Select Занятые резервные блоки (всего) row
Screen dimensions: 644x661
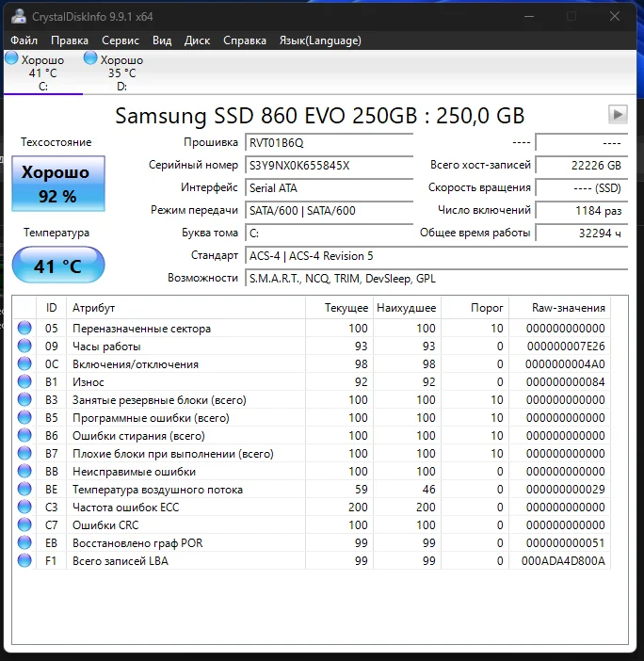(x=312, y=399)
